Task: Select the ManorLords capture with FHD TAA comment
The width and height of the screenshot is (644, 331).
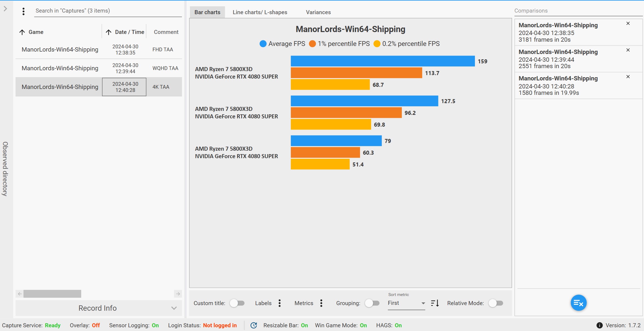Action: click(99, 49)
